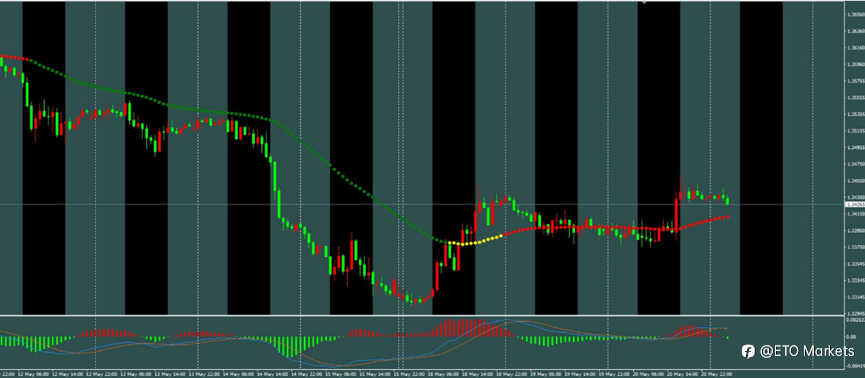This screenshot has width=865, height=378.
Task: Click the 15 May 06:00 time axis label
Action: coord(341,374)
